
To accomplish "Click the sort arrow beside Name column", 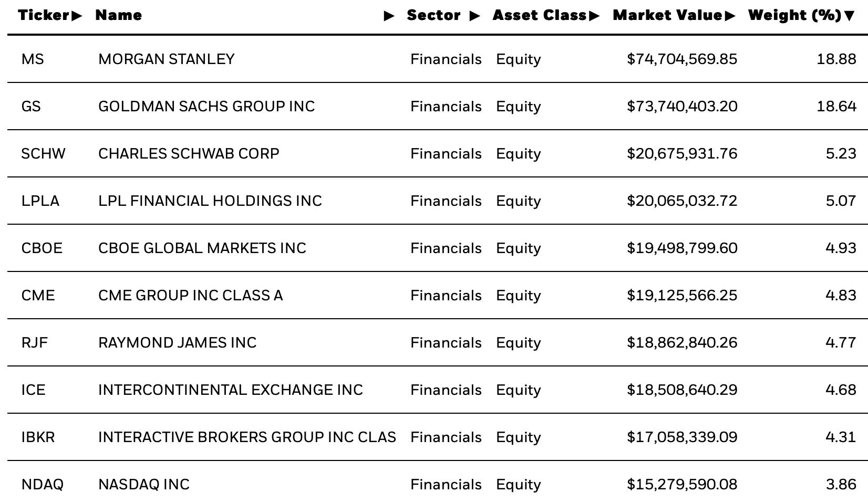I will [389, 16].
